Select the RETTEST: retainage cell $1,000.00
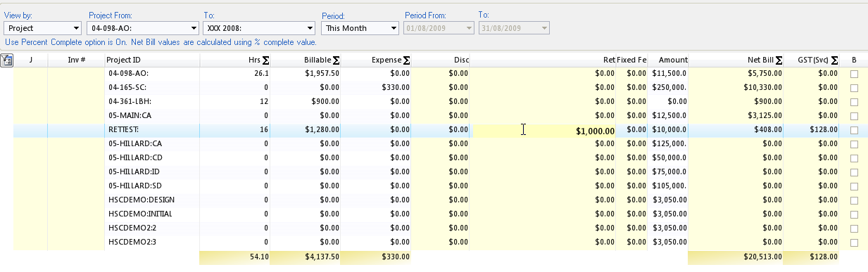The image size is (868, 272). pos(543,130)
